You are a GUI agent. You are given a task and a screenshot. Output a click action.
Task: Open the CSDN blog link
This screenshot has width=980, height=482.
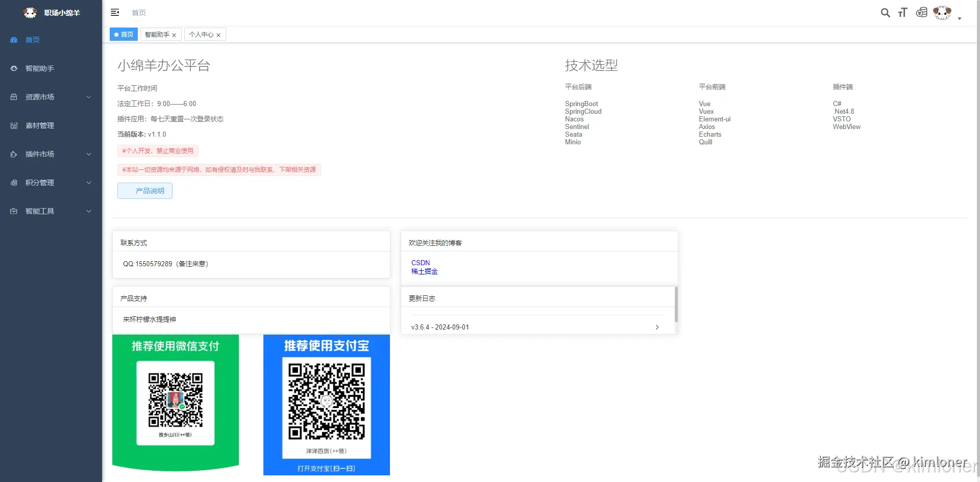pos(421,263)
